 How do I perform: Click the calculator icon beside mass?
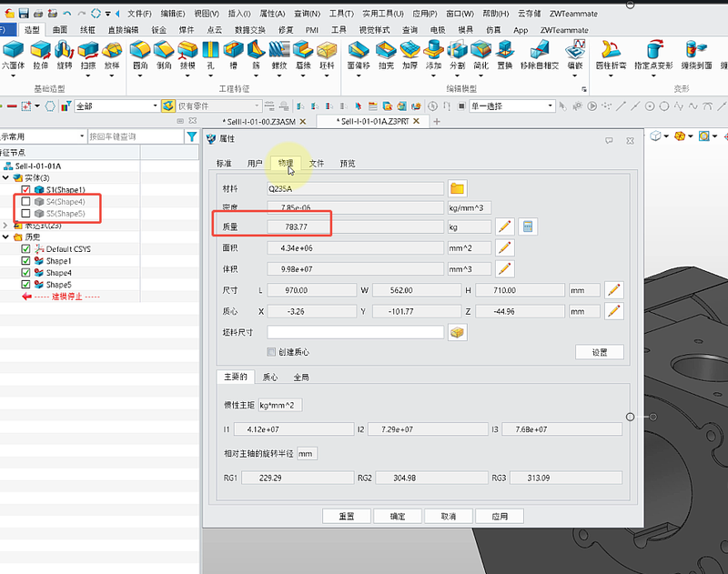point(528,226)
